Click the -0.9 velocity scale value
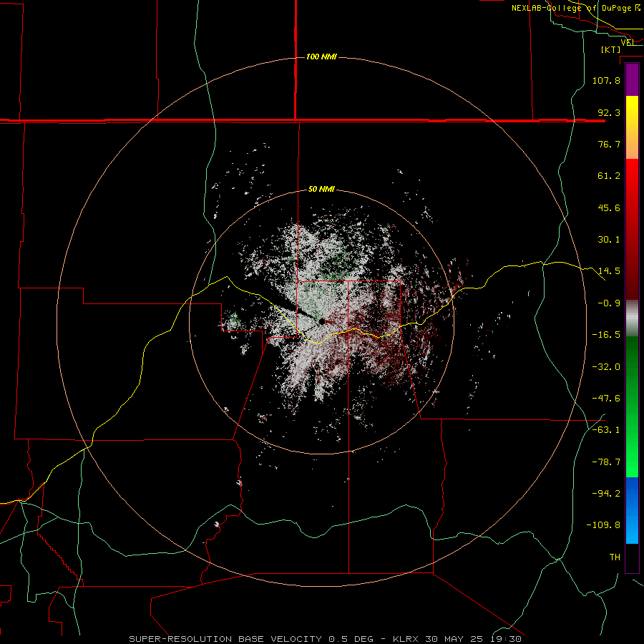 pos(609,303)
